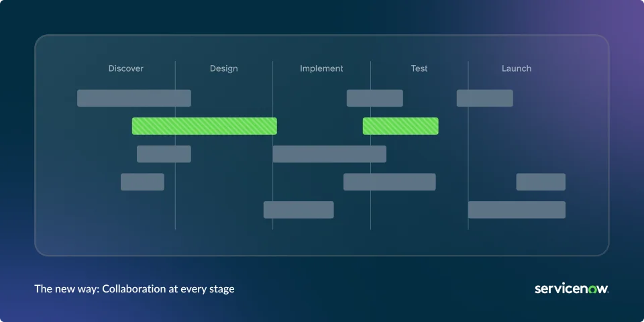
Task: Select the fourth-row gray bar under Test
Action: pos(390,182)
